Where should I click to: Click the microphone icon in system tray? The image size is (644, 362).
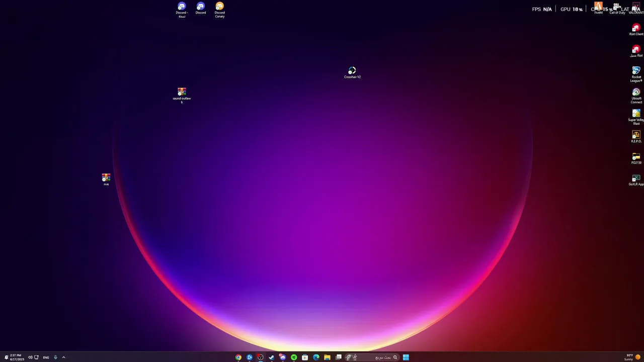point(55,357)
